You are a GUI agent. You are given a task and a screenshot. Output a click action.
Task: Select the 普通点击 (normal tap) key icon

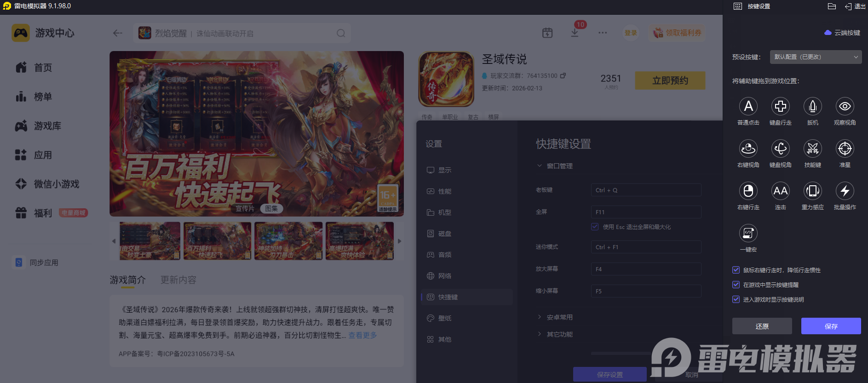tap(748, 106)
